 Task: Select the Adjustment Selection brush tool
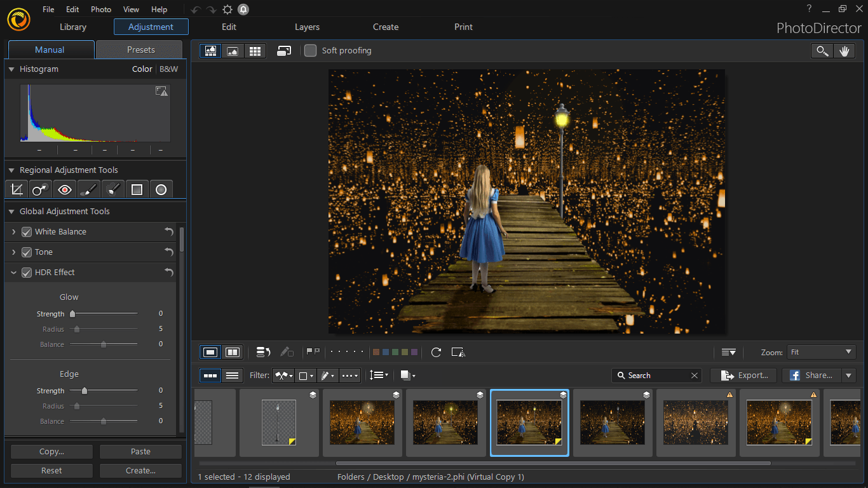tap(112, 189)
